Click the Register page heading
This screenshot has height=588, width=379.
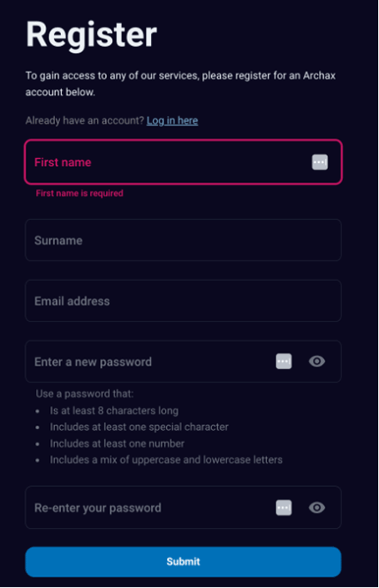point(91,35)
